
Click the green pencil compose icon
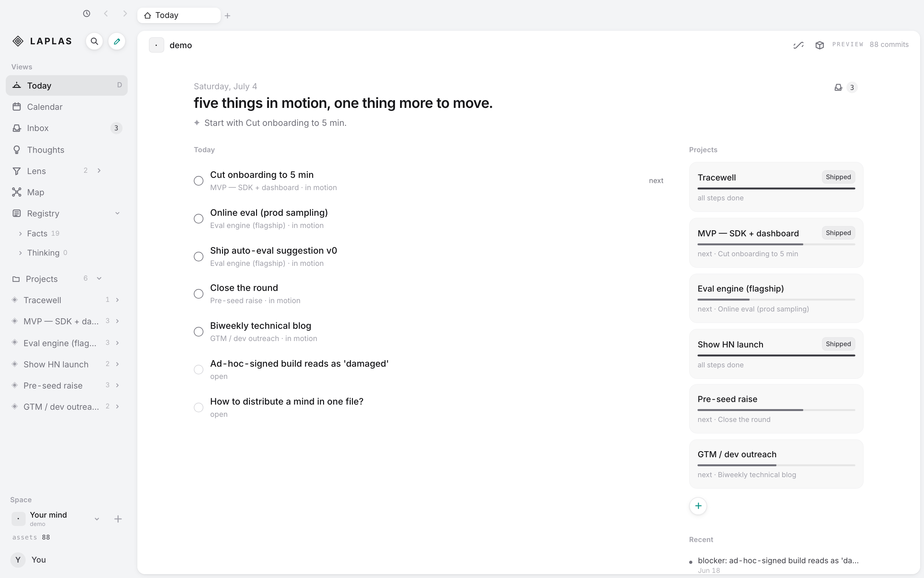click(117, 41)
